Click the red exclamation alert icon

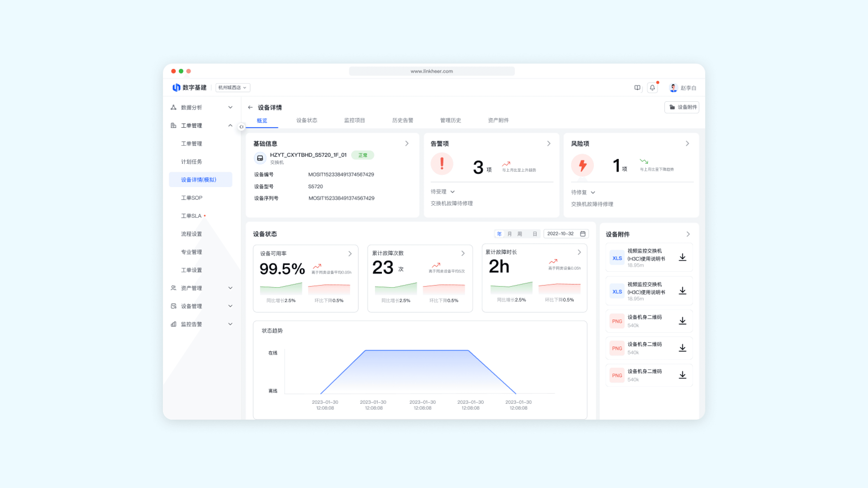442,164
